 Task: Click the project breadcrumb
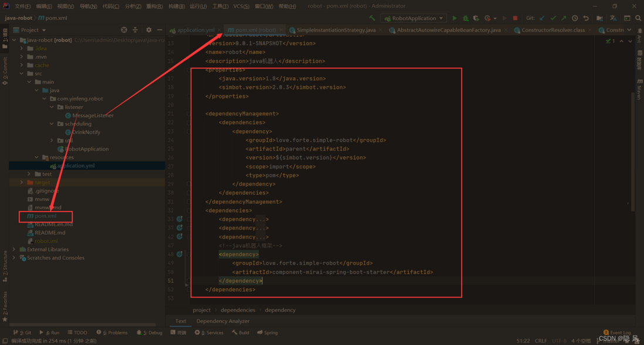(x=202, y=310)
